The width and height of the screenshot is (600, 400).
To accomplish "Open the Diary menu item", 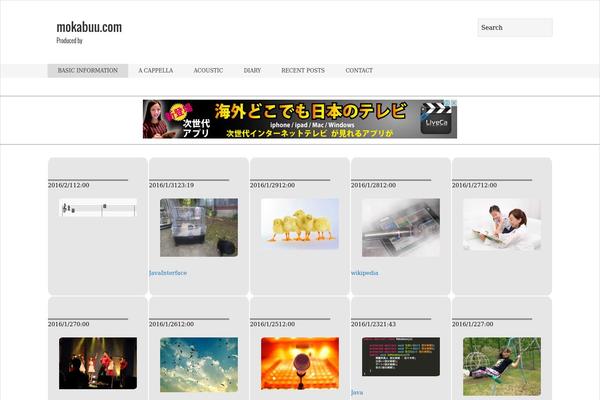I will pos(252,70).
